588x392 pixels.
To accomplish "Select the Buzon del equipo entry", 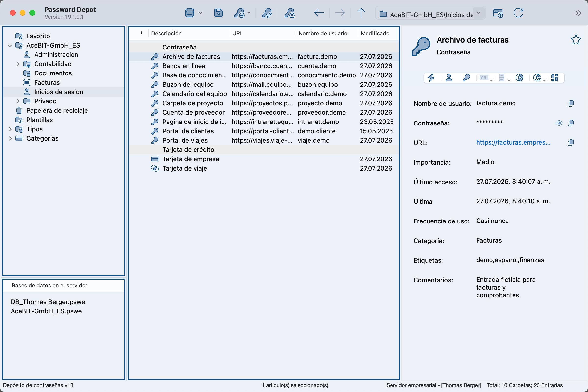I will pyautogui.click(x=264, y=85).
